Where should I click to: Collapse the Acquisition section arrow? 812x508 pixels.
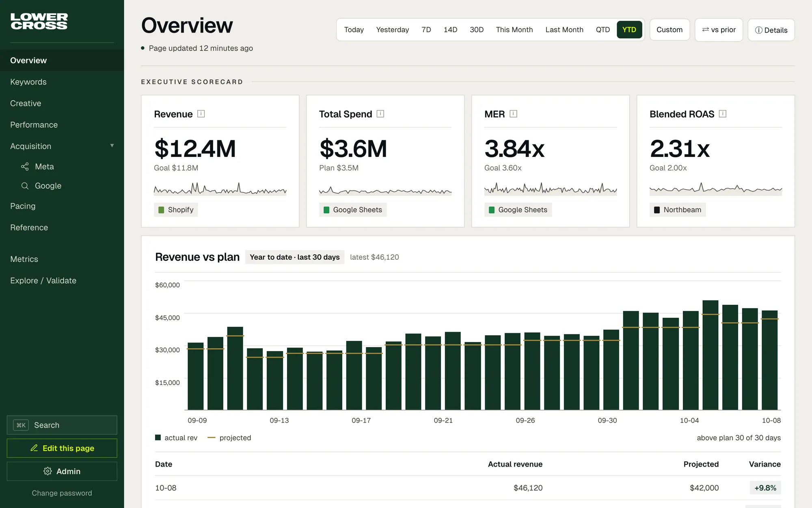point(112,145)
